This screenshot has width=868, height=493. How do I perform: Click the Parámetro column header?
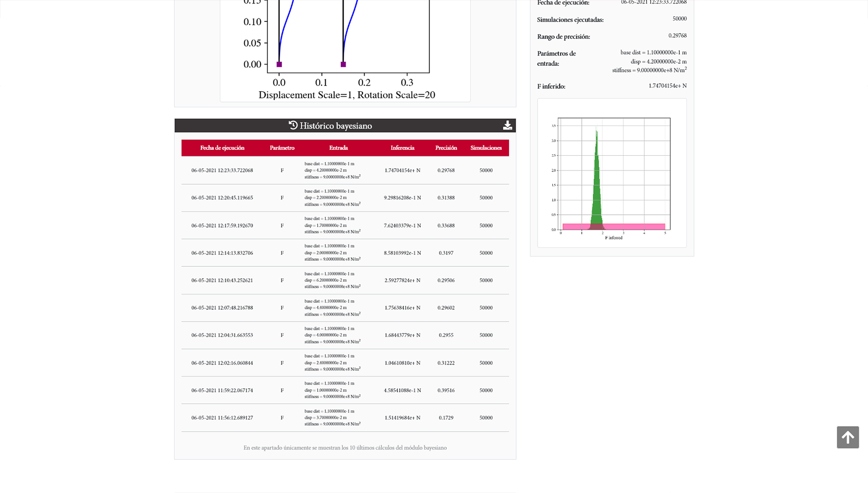pyautogui.click(x=282, y=147)
